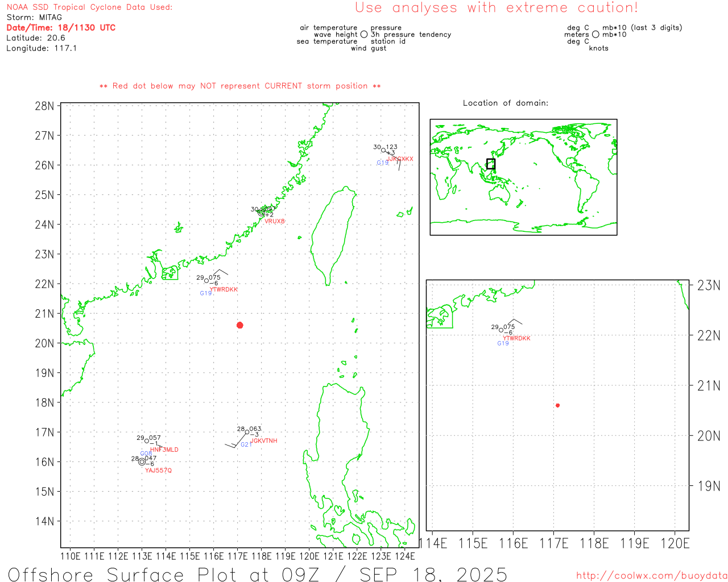Click the JGKVTNH station circle marker
Image resolution: width=728 pixels, height=582 pixels.
coord(247,433)
